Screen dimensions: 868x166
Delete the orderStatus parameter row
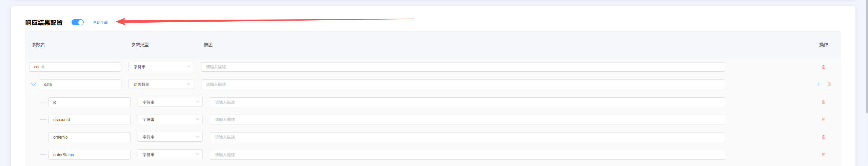(824, 155)
